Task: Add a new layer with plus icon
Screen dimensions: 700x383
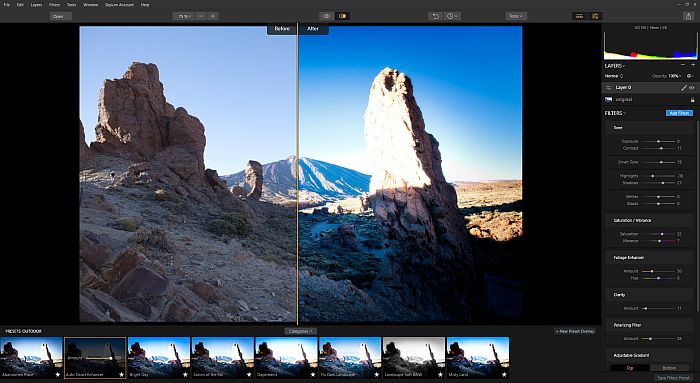Action: (692, 65)
